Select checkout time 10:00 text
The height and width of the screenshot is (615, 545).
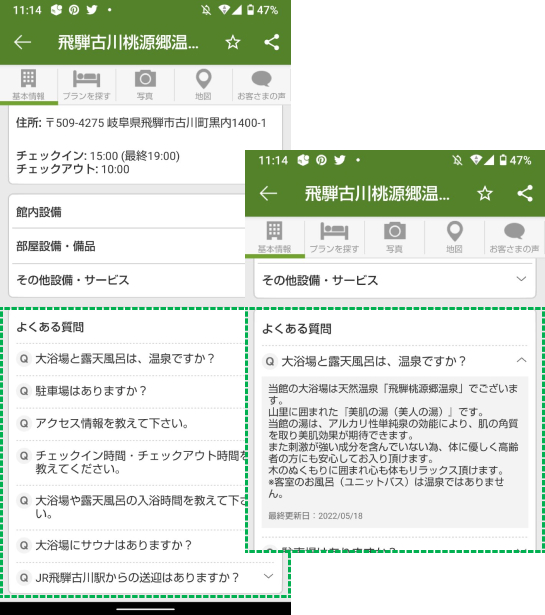[115, 169]
